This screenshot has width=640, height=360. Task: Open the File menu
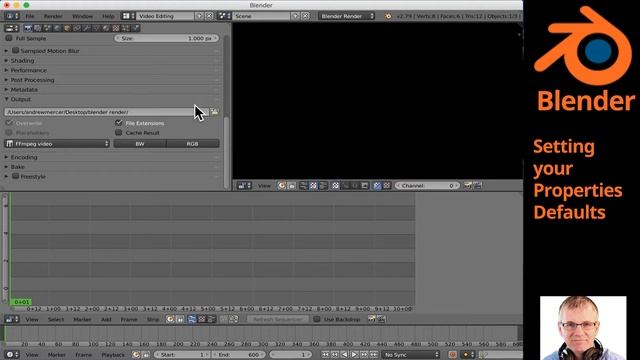(30, 16)
